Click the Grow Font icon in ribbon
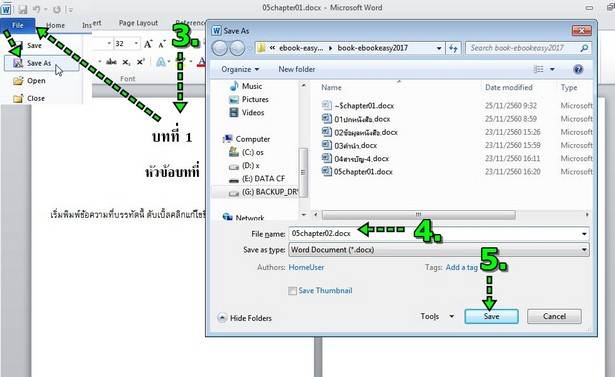The height and width of the screenshot is (377, 615). point(148,44)
